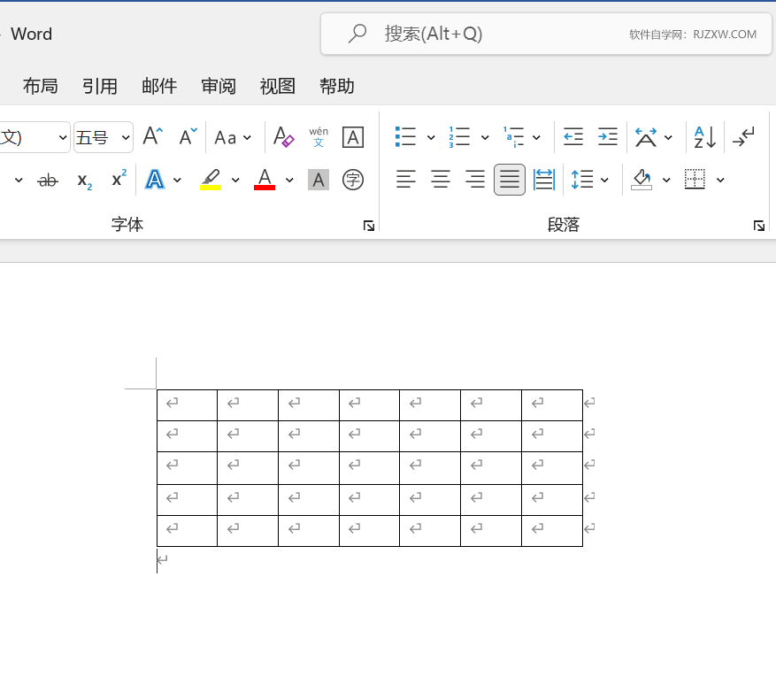
Task: Open the font size dropdown
Action: (x=125, y=136)
